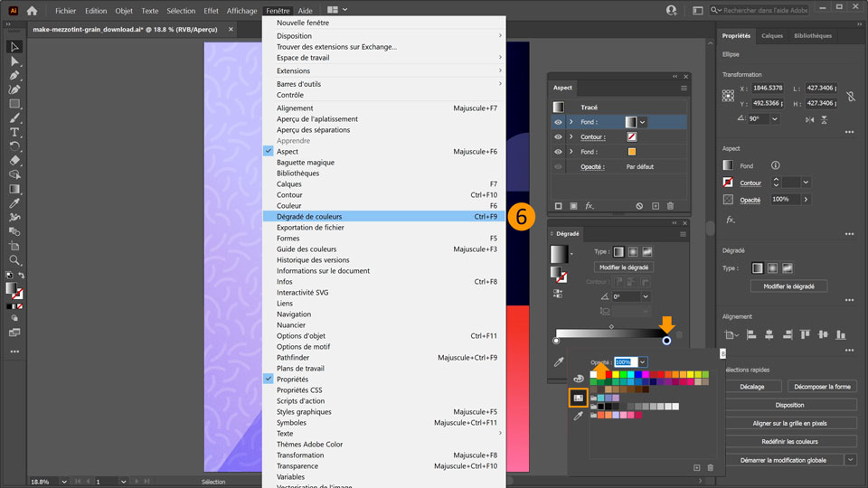Delete selected item in Aspect panel
This screenshot has height=488, width=868.
tap(670, 206)
